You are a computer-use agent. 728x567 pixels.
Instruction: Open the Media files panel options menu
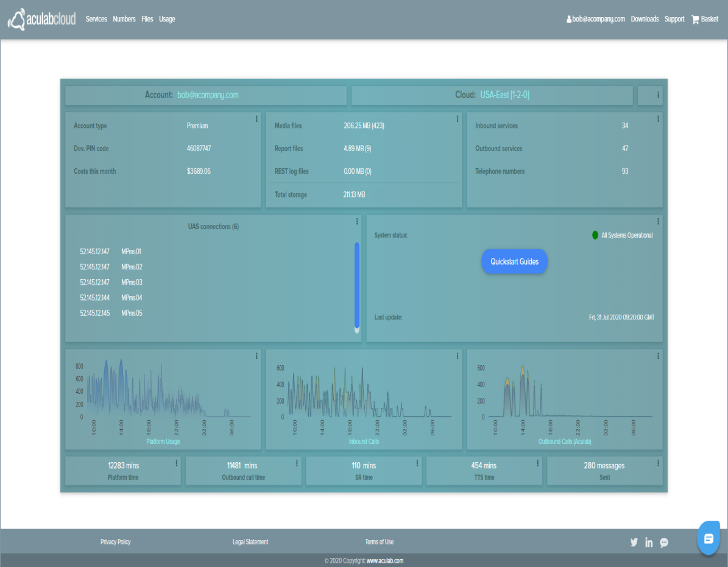tap(458, 119)
